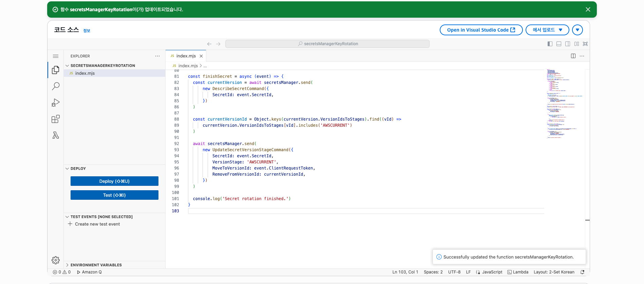This screenshot has height=284, width=644.
Task: Open the Extensions view icon
Action: (56, 119)
